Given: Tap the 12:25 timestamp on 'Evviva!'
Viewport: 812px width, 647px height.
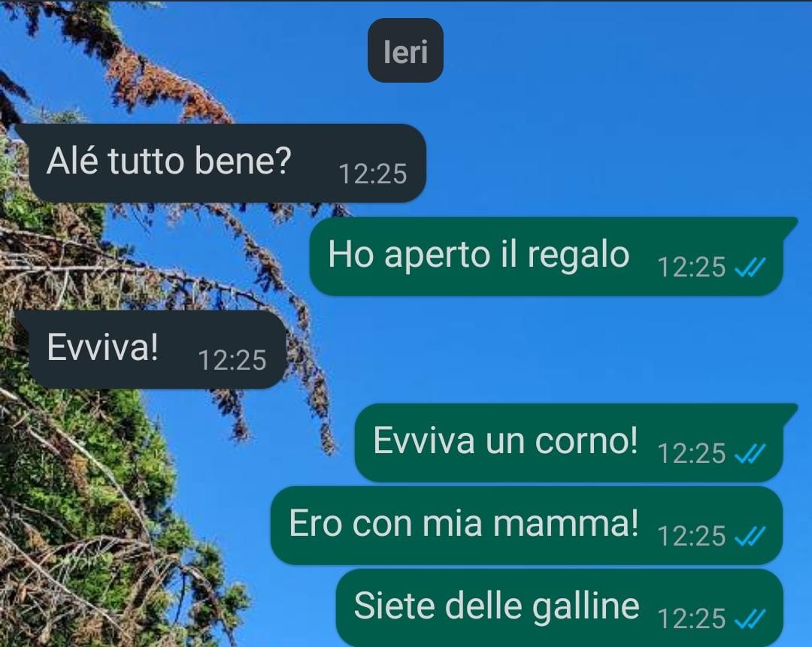Looking at the screenshot, I should pyautogui.click(x=232, y=360).
